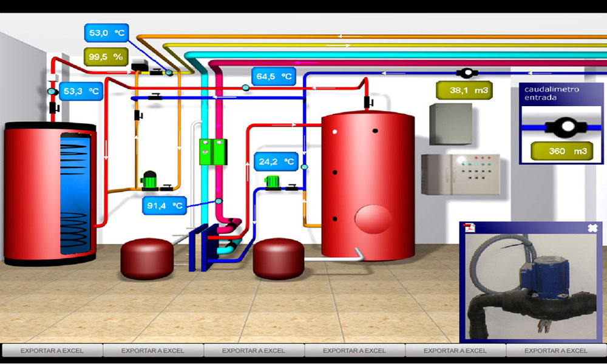The width and height of the screenshot is (607, 364).
Task: Click the third Exportar a Excel button
Action: tap(254, 351)
